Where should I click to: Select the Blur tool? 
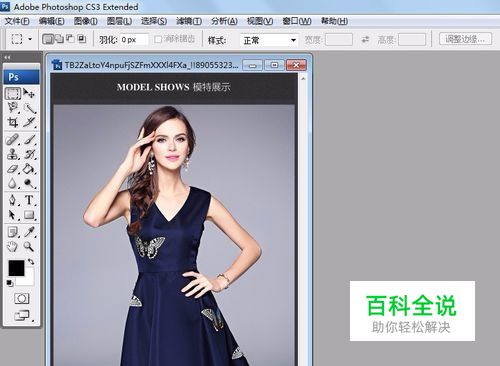(x=13, y=183)
